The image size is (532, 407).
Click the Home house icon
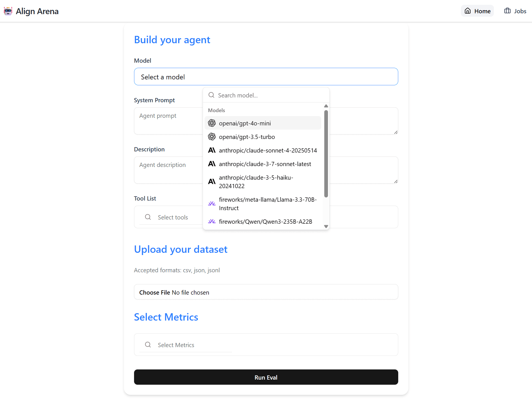pyautogui.click(x=468, y=11)
